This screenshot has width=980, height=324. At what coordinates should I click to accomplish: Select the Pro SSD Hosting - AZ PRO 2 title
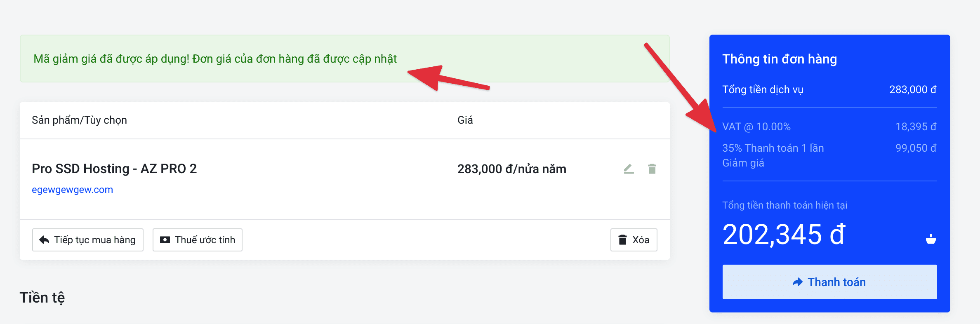114,169
